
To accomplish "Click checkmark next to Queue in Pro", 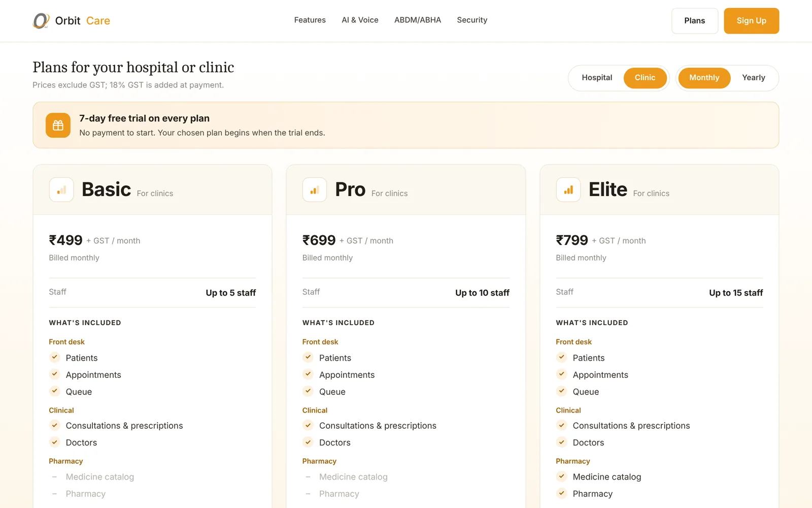I will (308, 391).
